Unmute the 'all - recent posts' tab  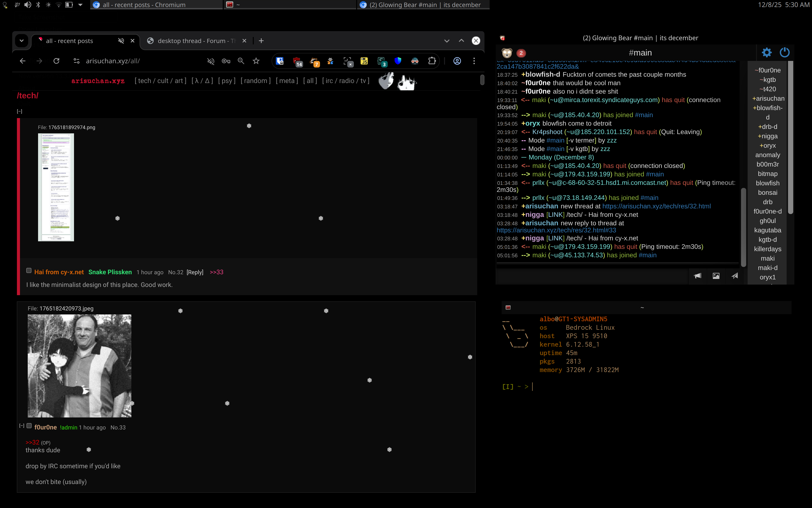[121, 41]
